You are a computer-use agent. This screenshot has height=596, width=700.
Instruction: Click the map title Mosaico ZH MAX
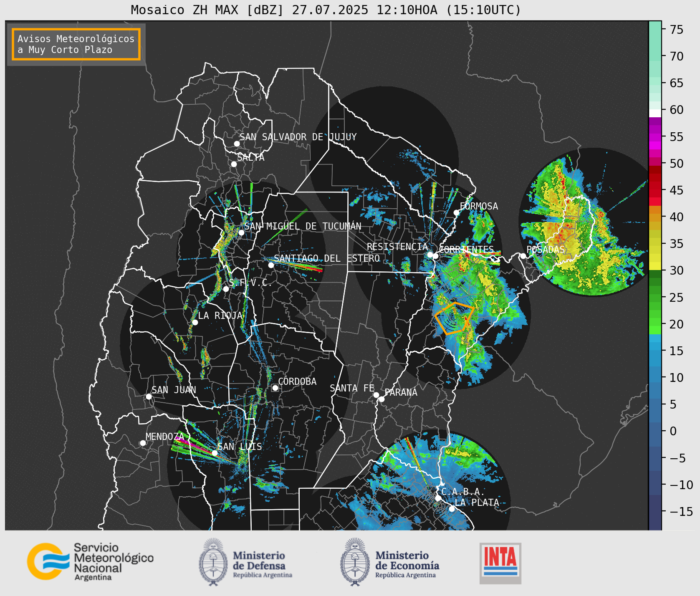[326, 10]
